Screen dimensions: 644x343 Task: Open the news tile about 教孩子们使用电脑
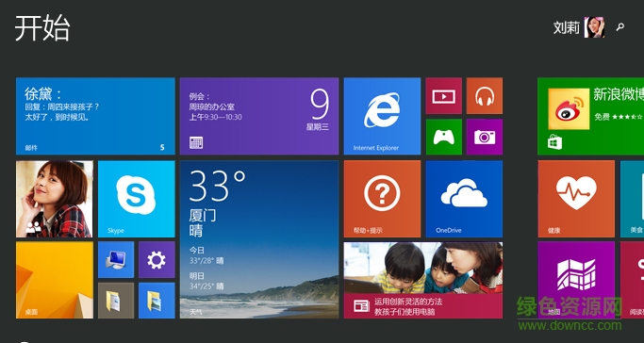click(423, 280)
